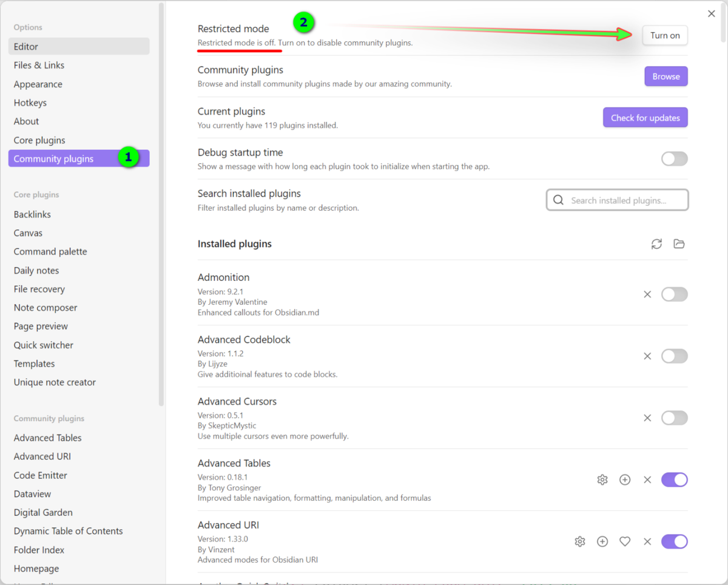Focus the Search installed plugins field
The width and height of the screenshot is (728, 585).
click(618, 200)
